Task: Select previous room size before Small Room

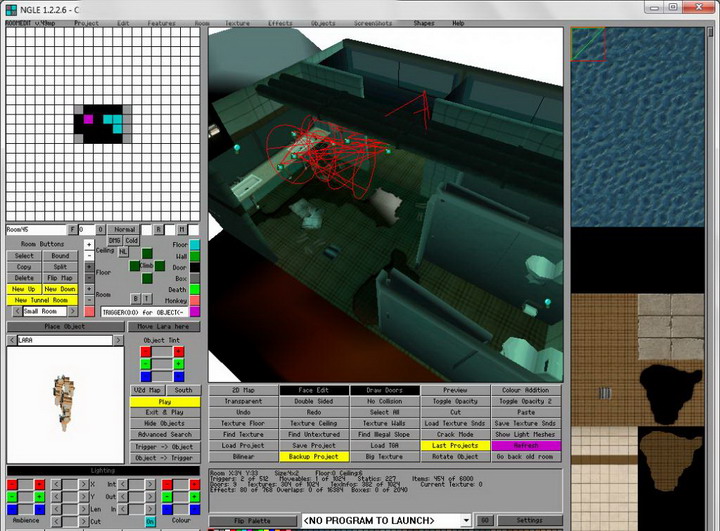Action: tap(17, 311)
